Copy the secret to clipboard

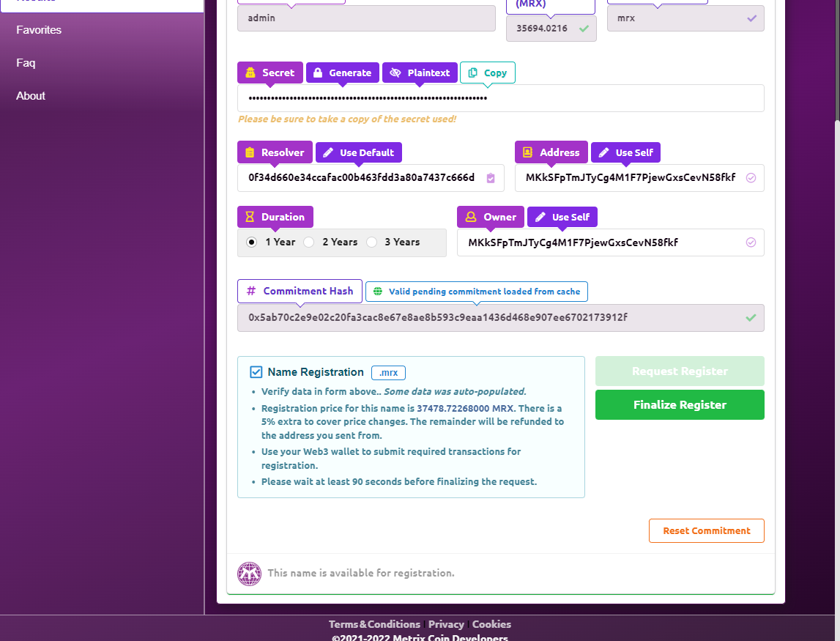click(x=488, y=73)
